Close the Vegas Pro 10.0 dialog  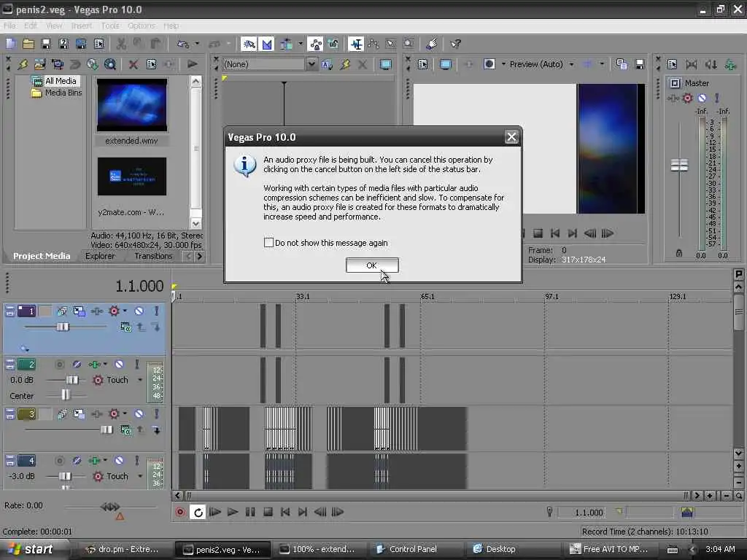pyautogui.click(x=511, y=137)
